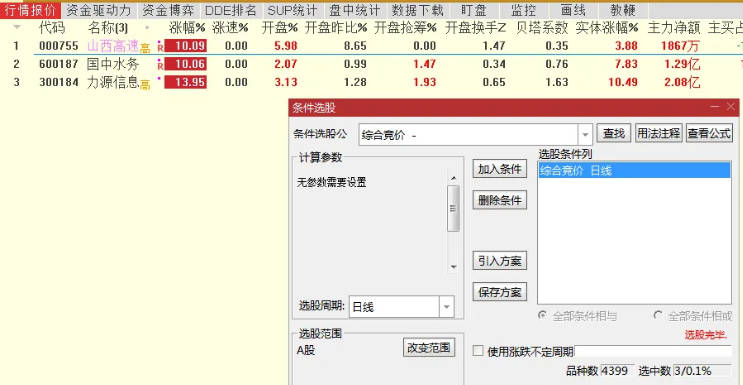Click the 查看公式 button
Viewport: 743px width, 385px height.
[709, 134]
